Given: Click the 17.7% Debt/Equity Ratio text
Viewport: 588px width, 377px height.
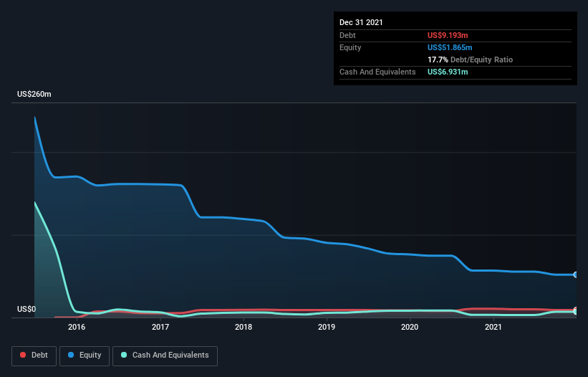Looking at the screenshot, I should click(471, 59).
